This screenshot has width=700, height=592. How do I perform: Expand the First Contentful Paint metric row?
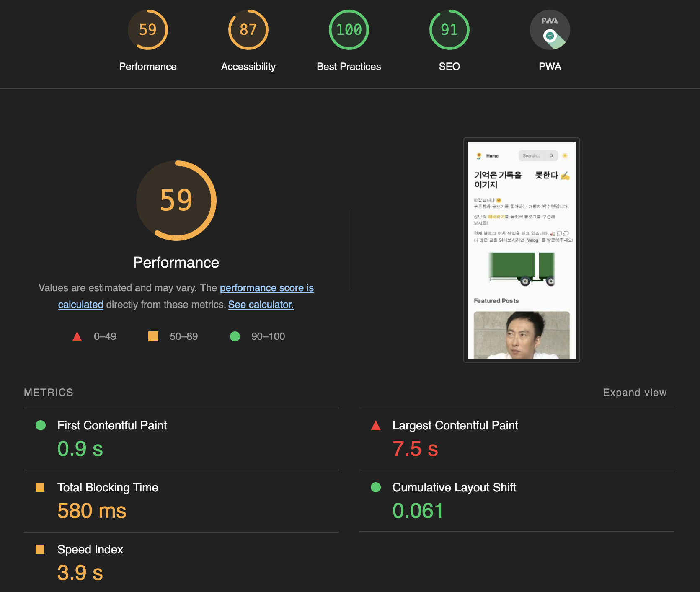181,439
